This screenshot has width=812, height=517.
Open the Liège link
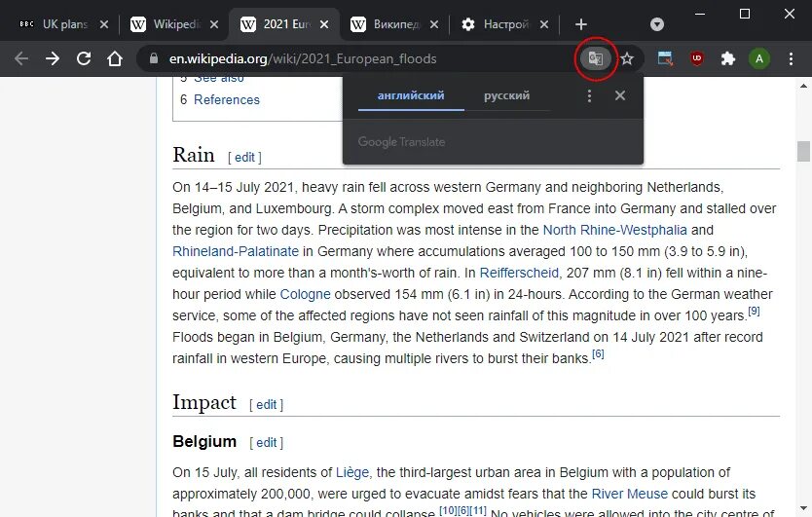[x=352, y=472]
